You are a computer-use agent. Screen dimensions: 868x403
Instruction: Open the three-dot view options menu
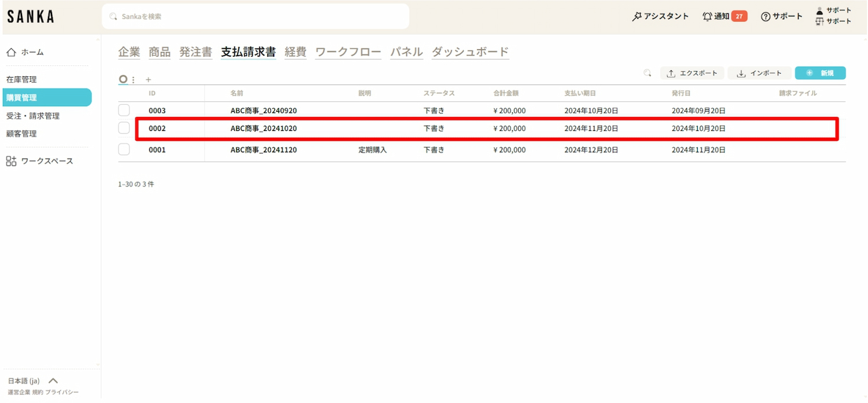tap(134, 80)
